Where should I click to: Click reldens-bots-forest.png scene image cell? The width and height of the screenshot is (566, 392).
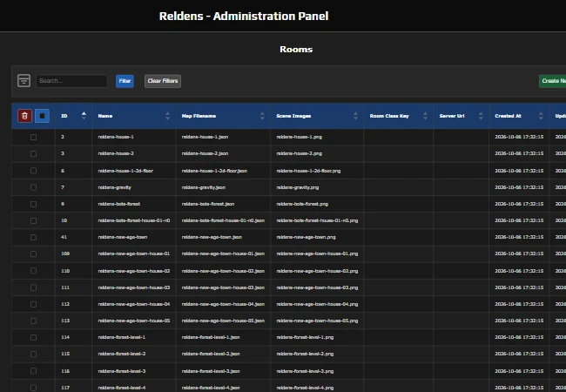(x=317, y=204)
